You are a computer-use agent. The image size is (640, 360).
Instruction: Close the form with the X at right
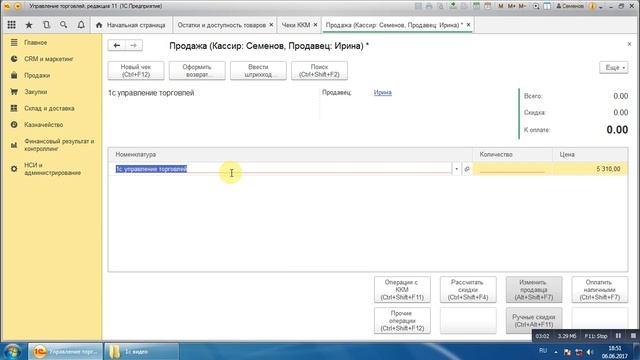coord(629,44)
